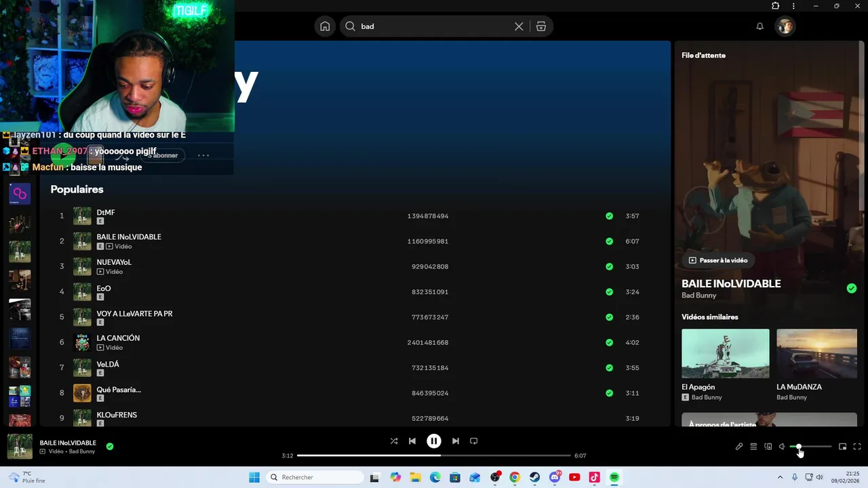This screenshot has height=488, width=868.
Task: Open "Bad Bunny" artist link in player bar
Action: (82, 451)
